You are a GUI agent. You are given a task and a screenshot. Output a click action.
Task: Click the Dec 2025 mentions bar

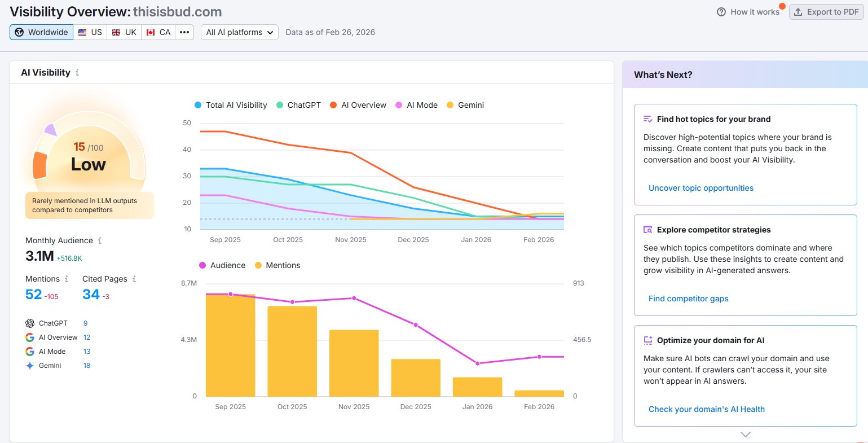[416, 378]
